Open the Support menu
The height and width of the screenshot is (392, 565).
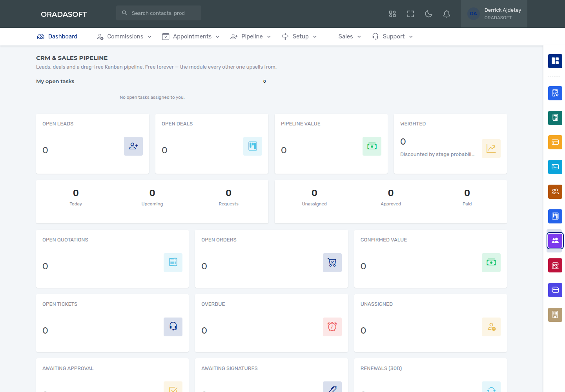[392, 36]
